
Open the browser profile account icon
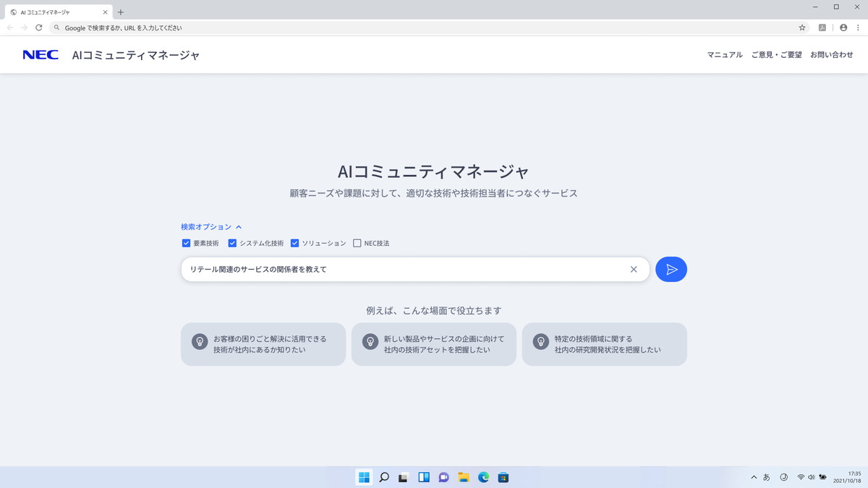[x=843, y=27]
